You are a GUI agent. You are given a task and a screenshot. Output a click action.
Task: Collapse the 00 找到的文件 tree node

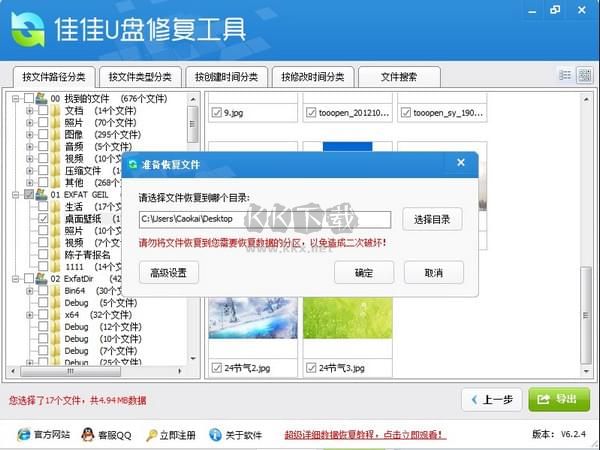point(15,99)
